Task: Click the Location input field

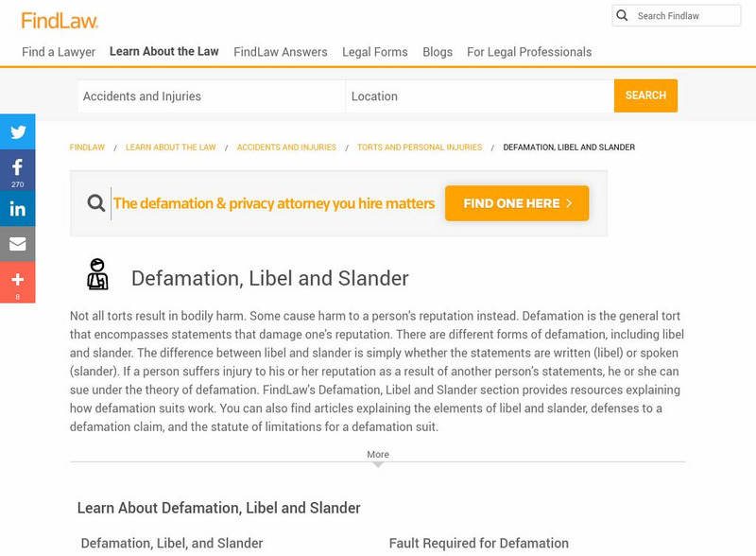Action: (480, 96)
